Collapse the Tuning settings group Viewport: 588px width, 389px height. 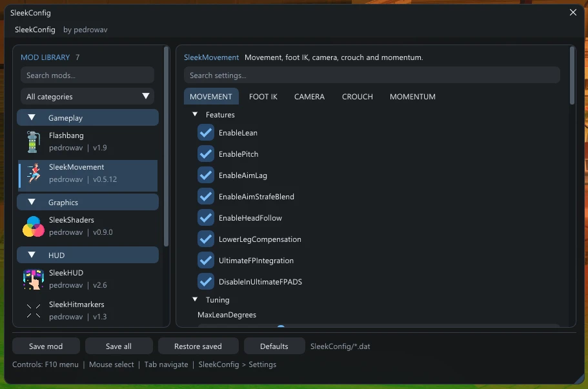[195, 299]
